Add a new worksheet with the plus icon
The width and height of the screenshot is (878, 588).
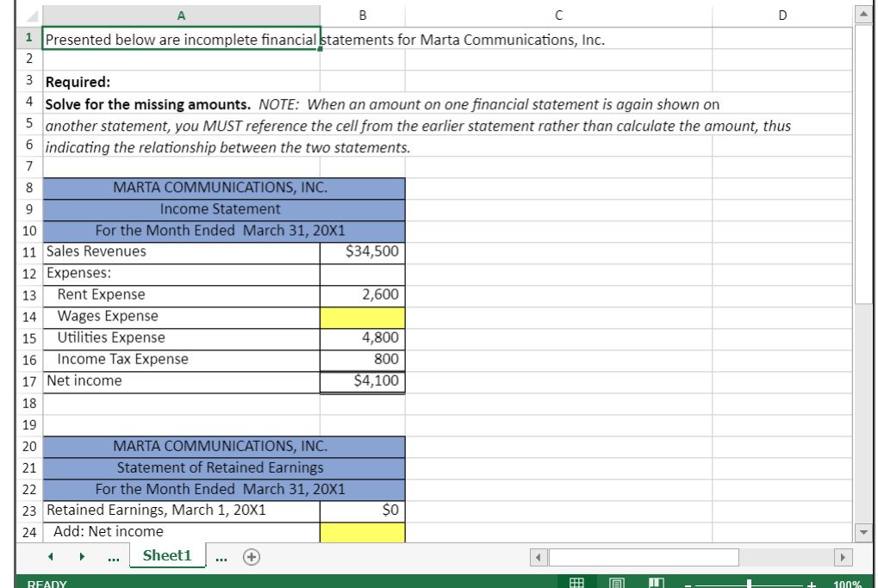251,557
